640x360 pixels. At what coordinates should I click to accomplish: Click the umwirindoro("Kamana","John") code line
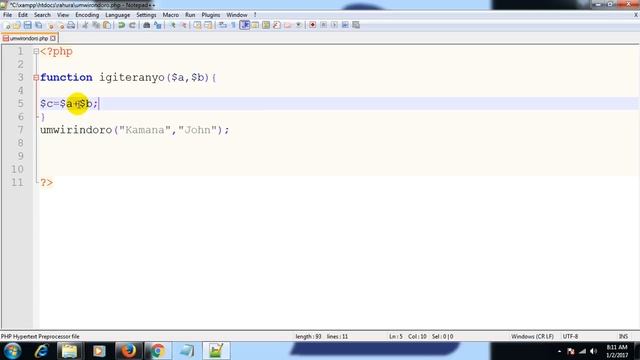pyautogui.click(x=135, y=130)
